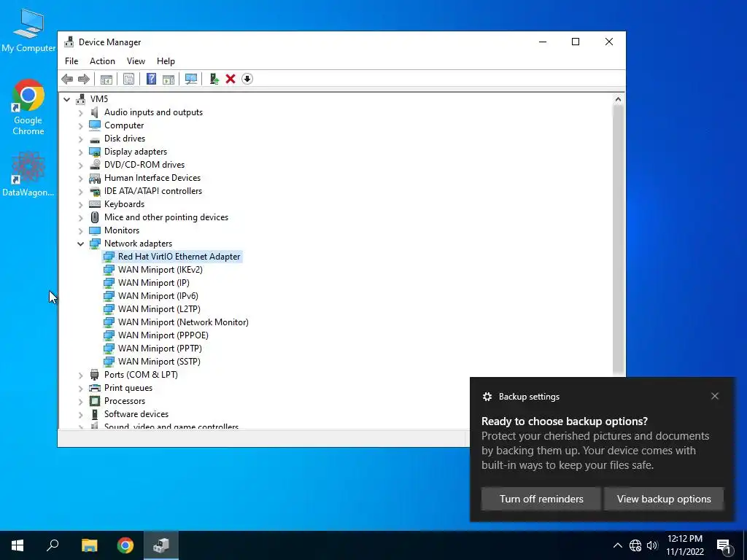Image resolution: width=747 pixels, height=560 pixels.
Task: Open the Action menu
Action: pos(102,61)
